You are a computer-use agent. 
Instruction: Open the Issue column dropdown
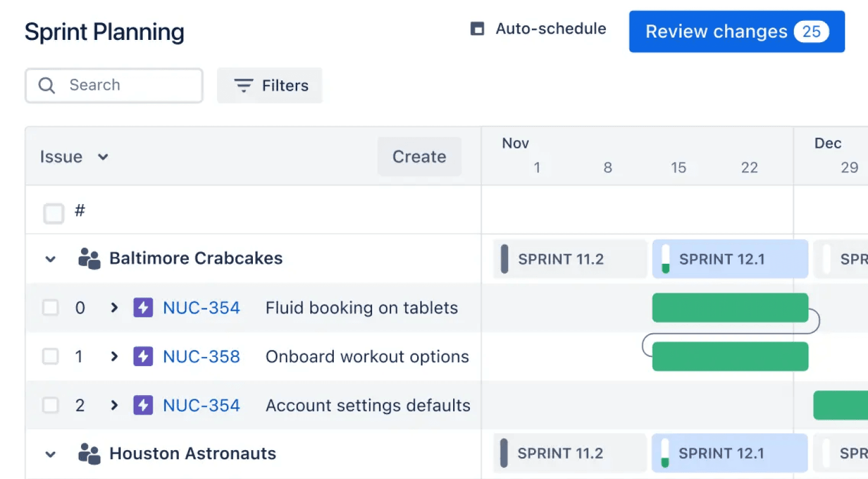(x=103, y=157)
